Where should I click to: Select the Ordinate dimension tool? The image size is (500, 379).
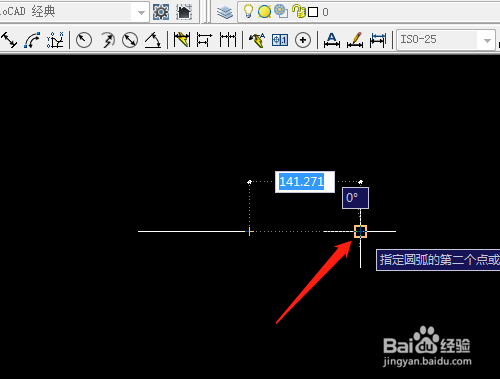tap(55, 40)
